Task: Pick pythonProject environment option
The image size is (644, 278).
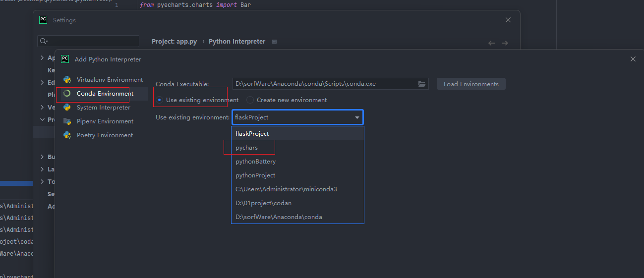Action: [297, 175]
